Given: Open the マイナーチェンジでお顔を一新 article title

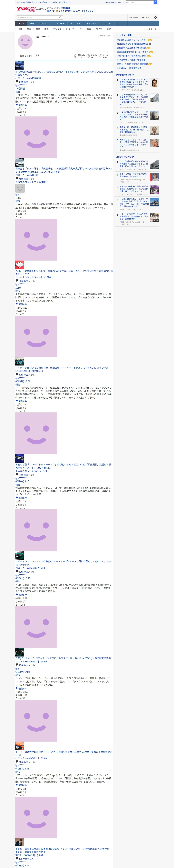Looking at the screenshot, I should [61, 368].
